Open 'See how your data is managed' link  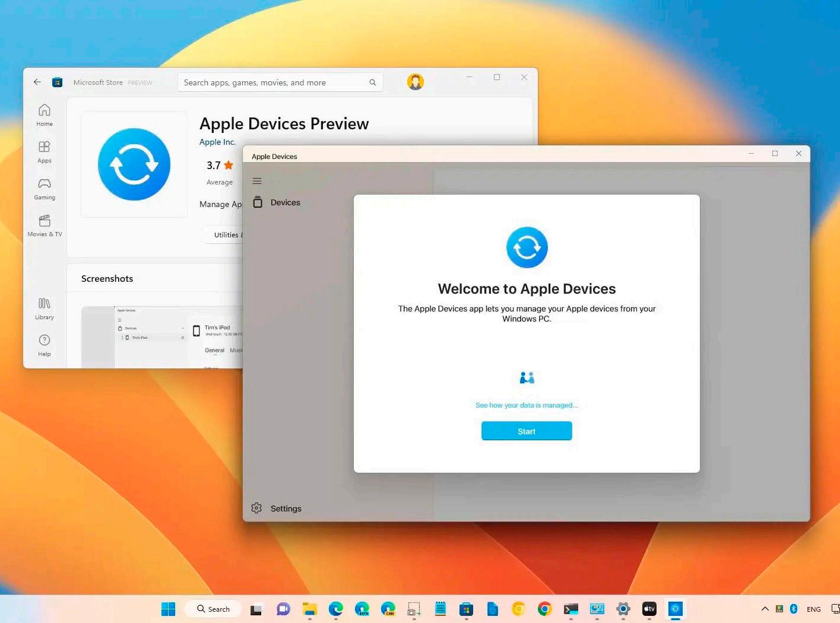(527, 405)
